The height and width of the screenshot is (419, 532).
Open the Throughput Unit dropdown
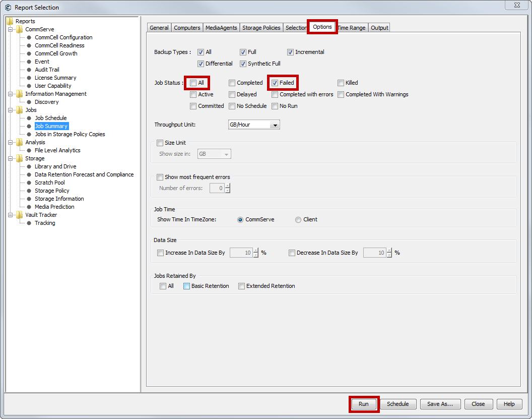[275, 125]
